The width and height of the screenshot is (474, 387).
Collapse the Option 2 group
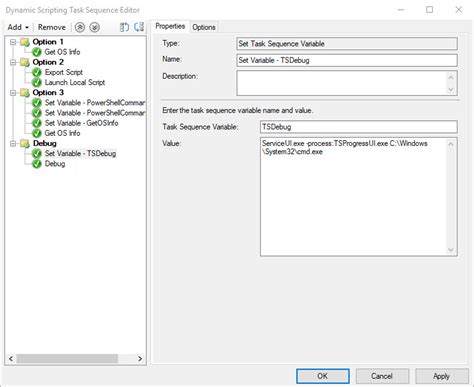click(13, 62)
